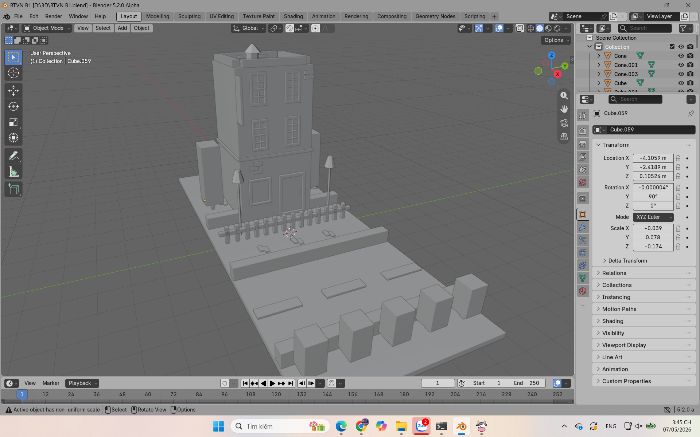
Task: Select the Move tool
Action: [13, 91]
